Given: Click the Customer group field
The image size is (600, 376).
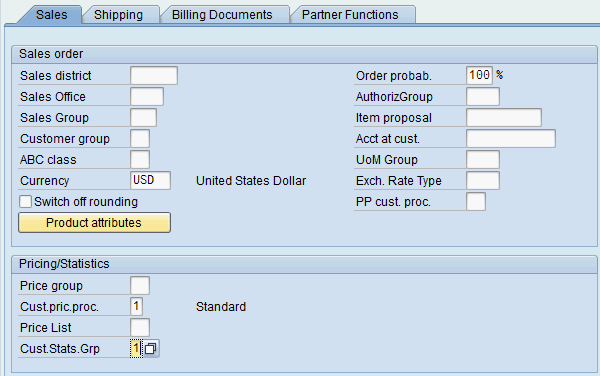Looking at the screenshot, I should tap(140, 138).
